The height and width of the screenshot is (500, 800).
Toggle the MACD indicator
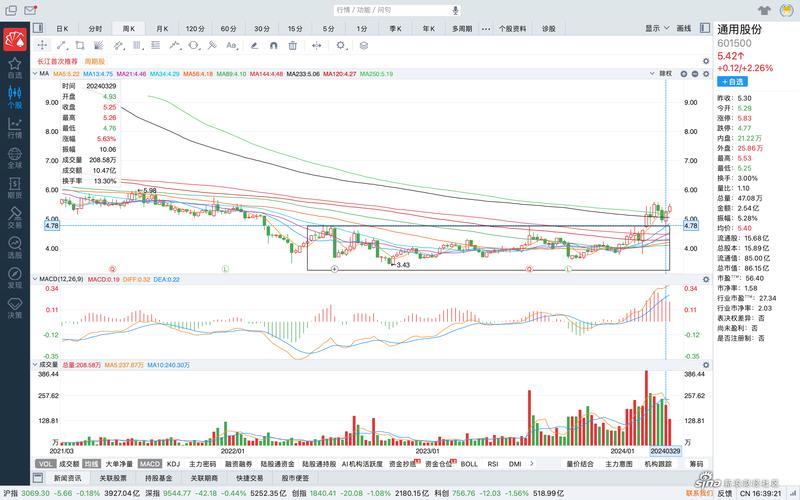(149, 464)
